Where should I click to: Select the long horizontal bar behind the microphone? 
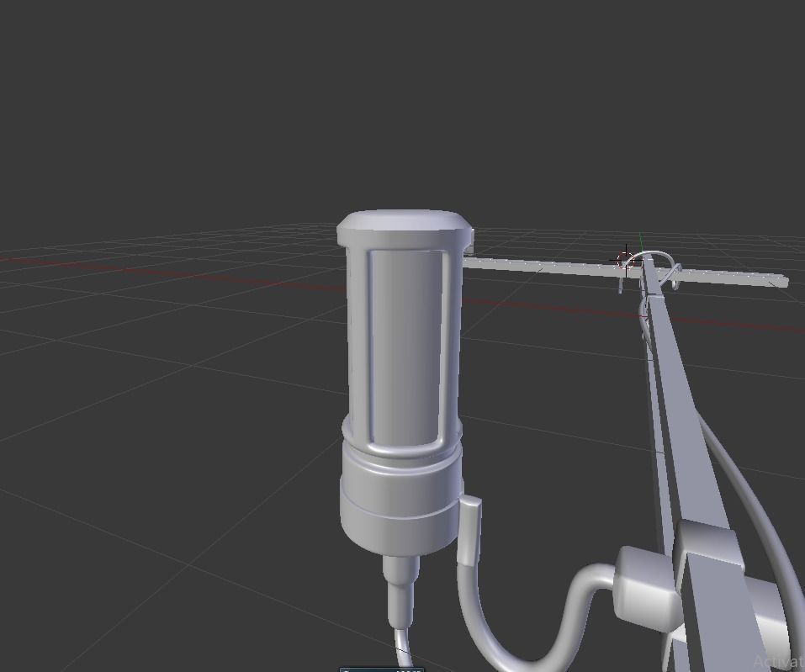tap(625, 271)
